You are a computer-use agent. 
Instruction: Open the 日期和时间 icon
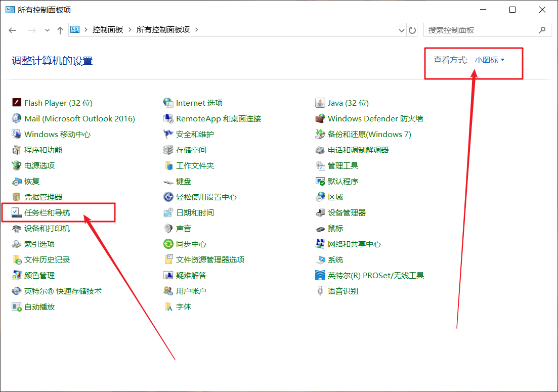(x=168, y=212)
